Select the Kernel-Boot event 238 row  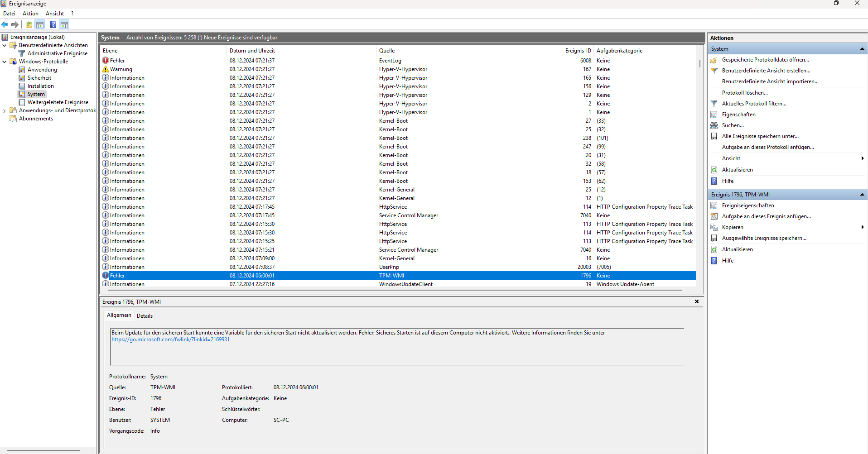coord(399,138)
